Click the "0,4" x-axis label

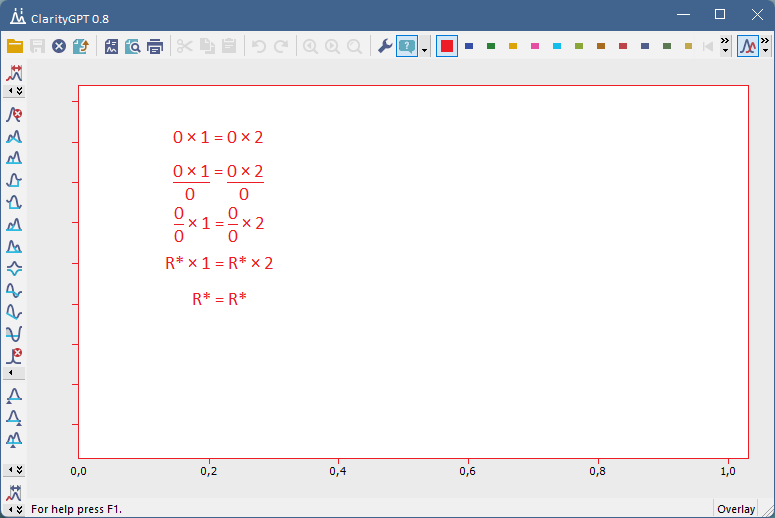[x=338, y=471]
